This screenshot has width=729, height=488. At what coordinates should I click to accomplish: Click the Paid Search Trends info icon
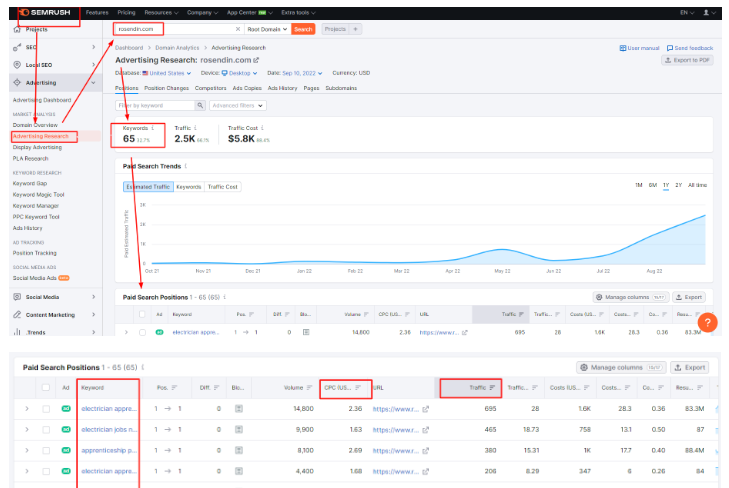point(186,166)
